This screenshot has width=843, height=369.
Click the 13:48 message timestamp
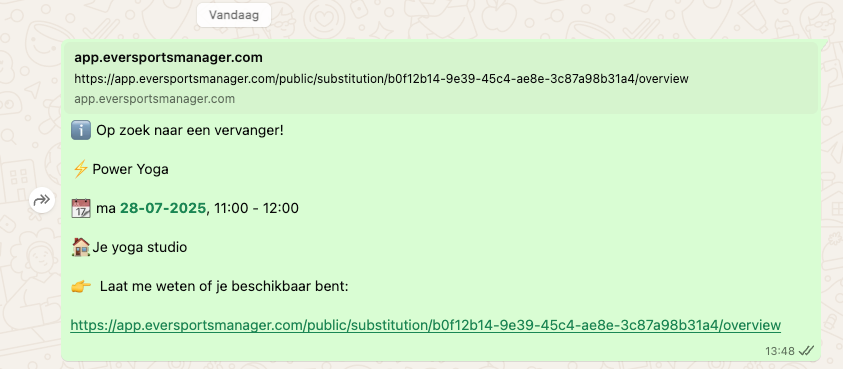point(780,351)
